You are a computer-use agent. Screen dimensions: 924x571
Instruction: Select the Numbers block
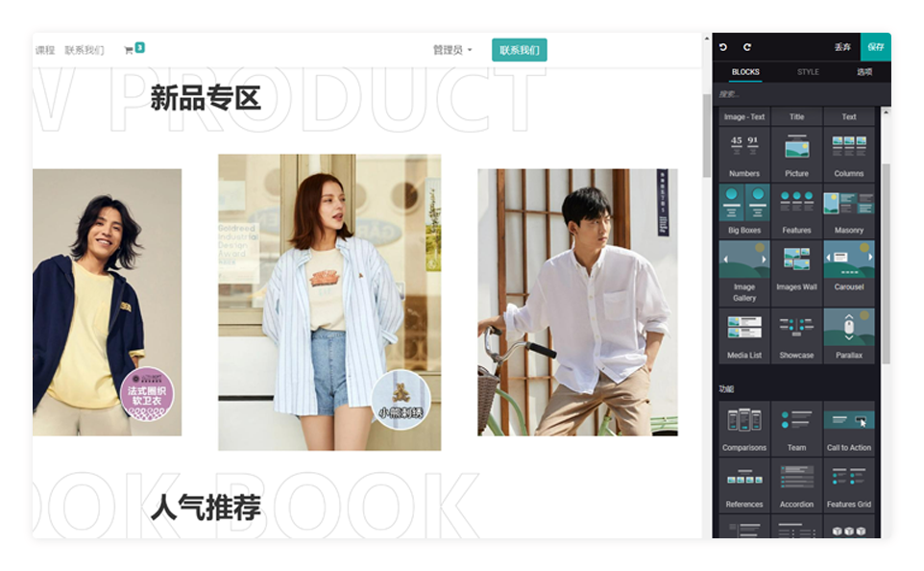click(744, 154)
